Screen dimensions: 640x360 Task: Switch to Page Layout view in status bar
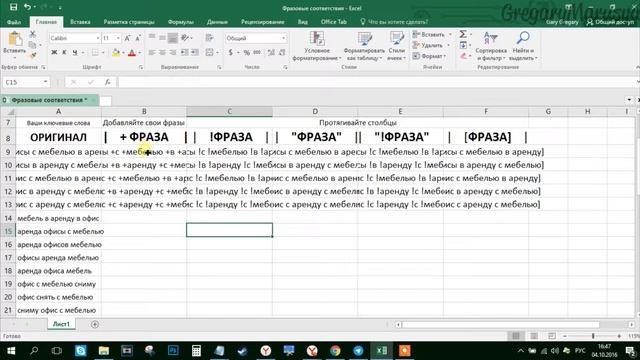(534, 336)
